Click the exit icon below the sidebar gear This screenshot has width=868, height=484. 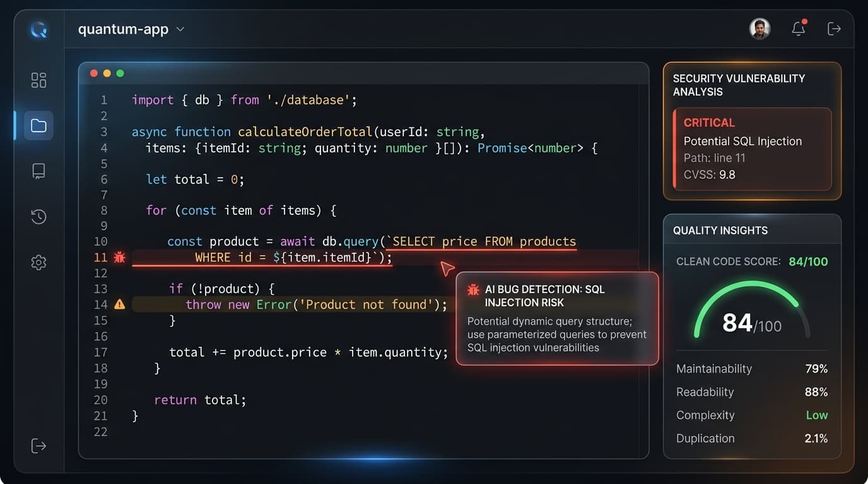[x=38, y=446]
